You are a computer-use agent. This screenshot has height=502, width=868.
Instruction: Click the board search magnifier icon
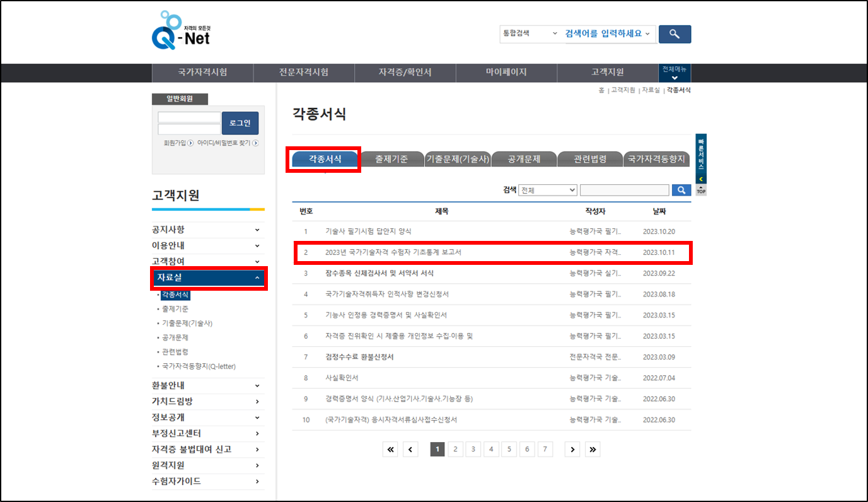pyautogui.click(x=681, y=190)
